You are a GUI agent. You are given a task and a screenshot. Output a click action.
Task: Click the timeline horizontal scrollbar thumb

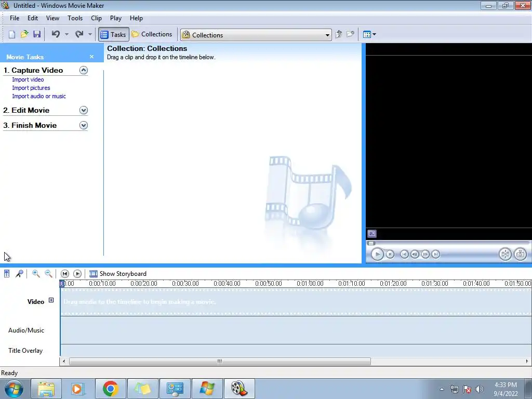click(x=220, y=362)
